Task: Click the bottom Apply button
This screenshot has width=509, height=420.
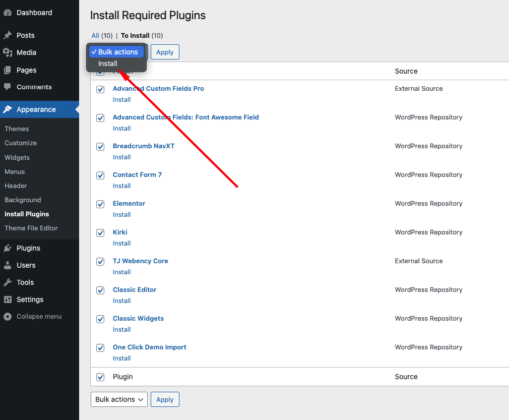Action: 165,399
